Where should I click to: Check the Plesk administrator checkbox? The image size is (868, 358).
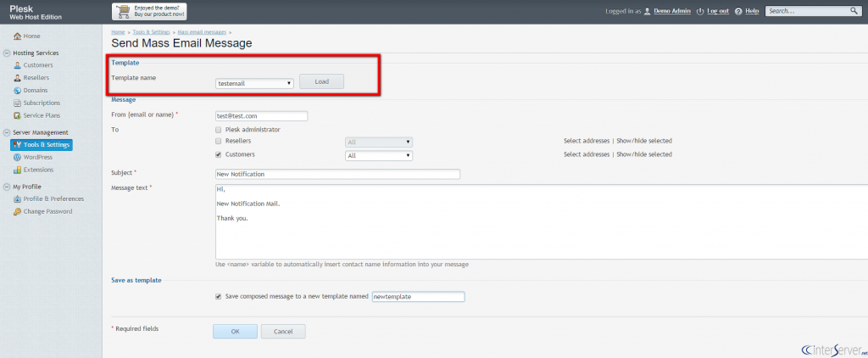[219, 130]
